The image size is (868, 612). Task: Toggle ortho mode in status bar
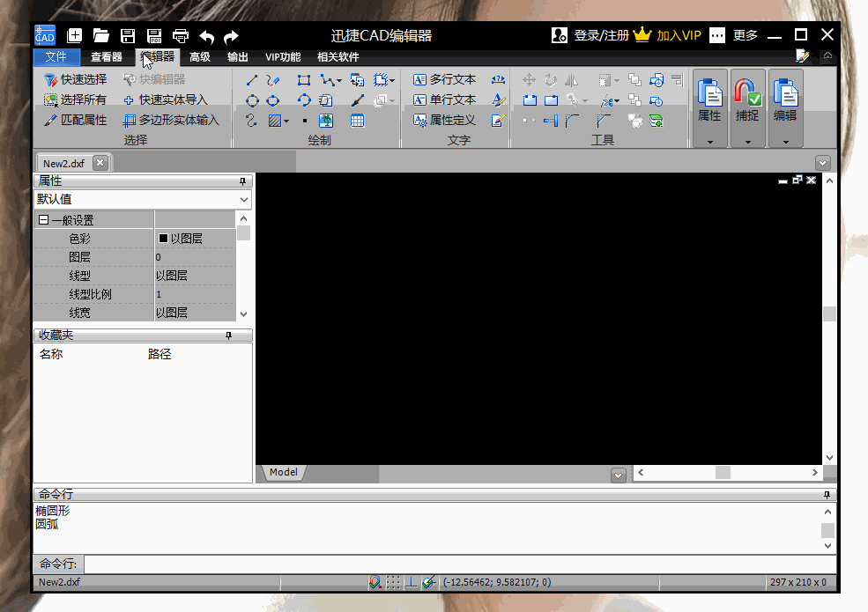point(411,582)
